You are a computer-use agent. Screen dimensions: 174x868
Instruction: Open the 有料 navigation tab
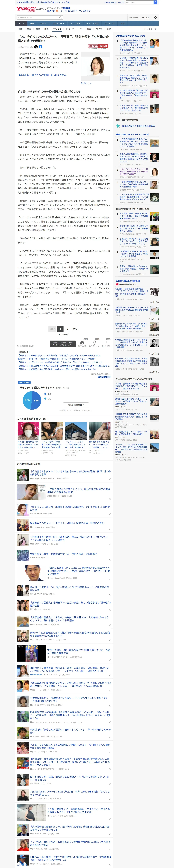pyautogui.click(x=123, y=24)
